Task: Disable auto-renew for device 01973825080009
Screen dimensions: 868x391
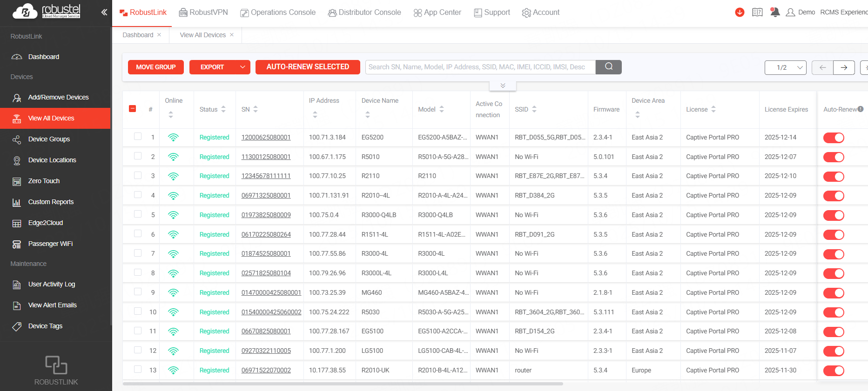Action: tap(834, 215)
